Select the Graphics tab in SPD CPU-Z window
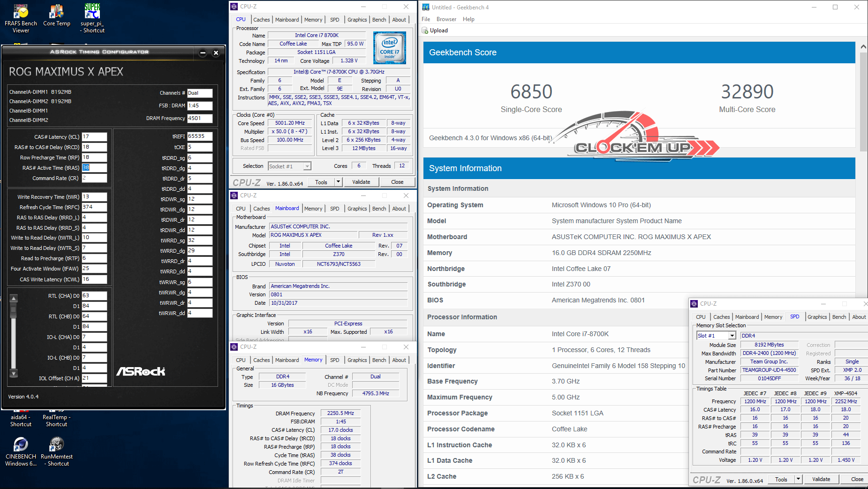 pyautogui.click(x=817, y=317)
